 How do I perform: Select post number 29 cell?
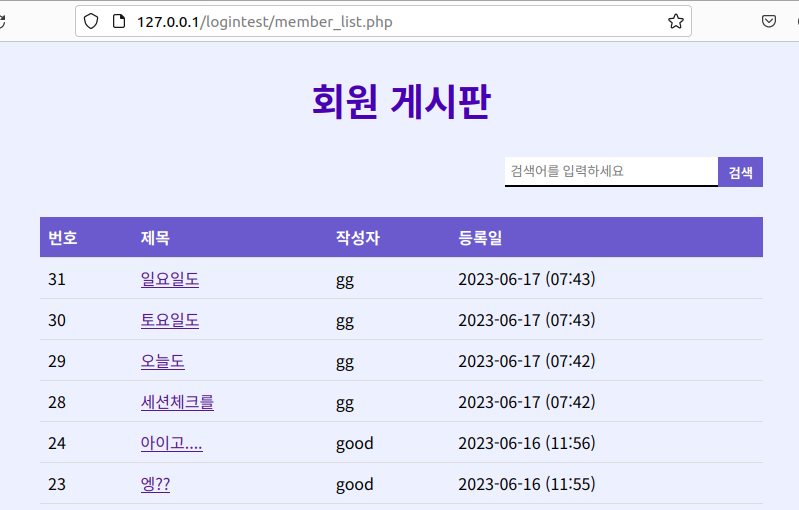[57, 361]
